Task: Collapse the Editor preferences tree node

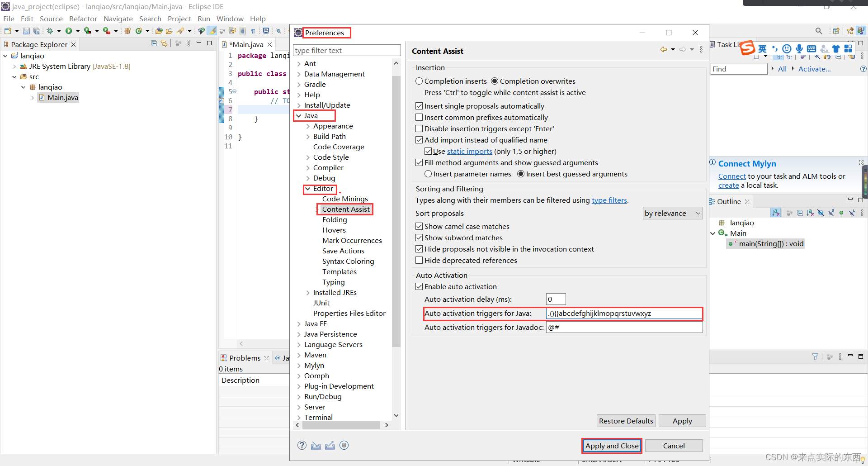Action: (x=307, y=189)
